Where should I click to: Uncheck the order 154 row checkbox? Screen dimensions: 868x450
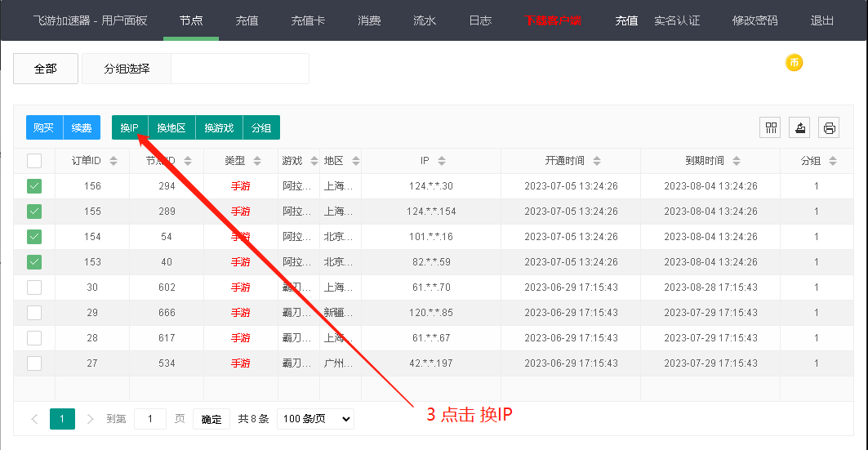pos(34,237)
